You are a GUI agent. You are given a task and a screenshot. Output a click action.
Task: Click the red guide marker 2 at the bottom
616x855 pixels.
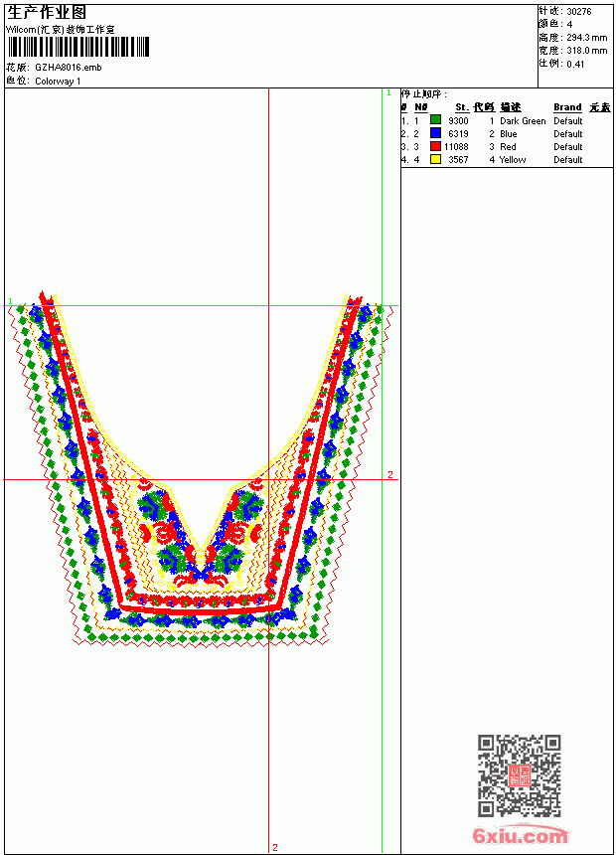click(275, 847)
